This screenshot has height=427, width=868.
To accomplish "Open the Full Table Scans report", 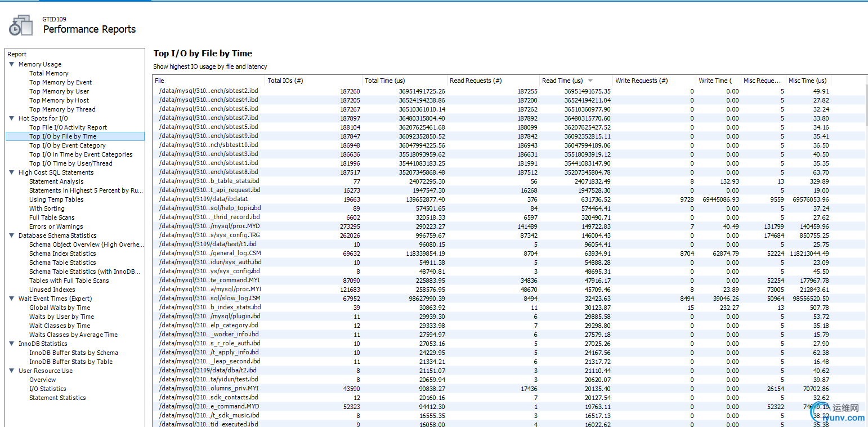I will [x=52, y=217].
